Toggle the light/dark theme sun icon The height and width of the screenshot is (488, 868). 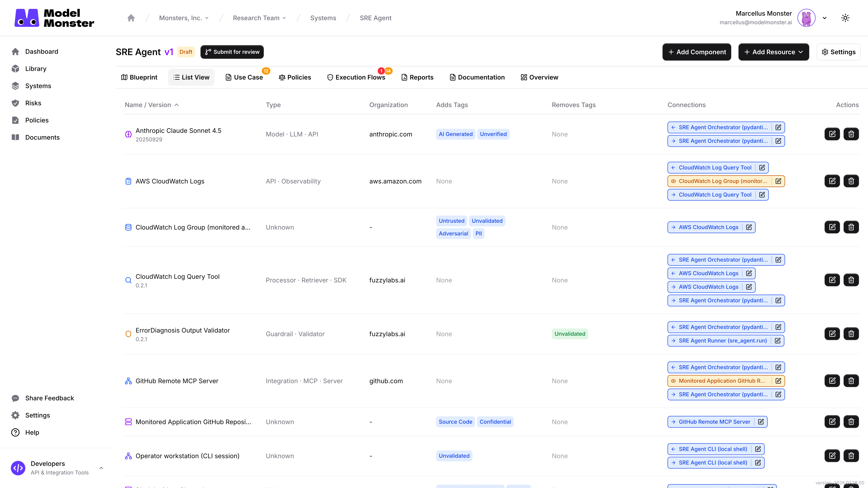(x=845, y=18)
